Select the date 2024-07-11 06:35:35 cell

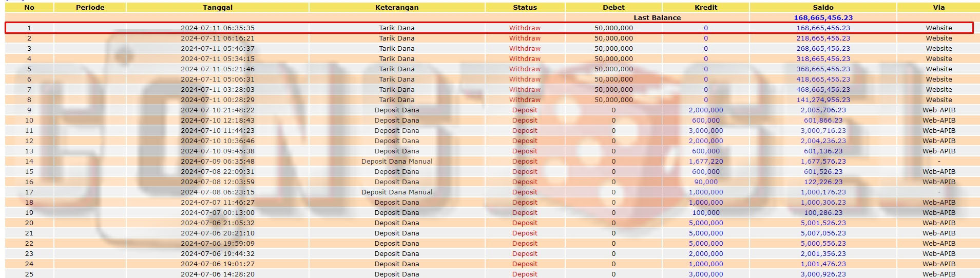pyautogui.click(x=218, y=28)
